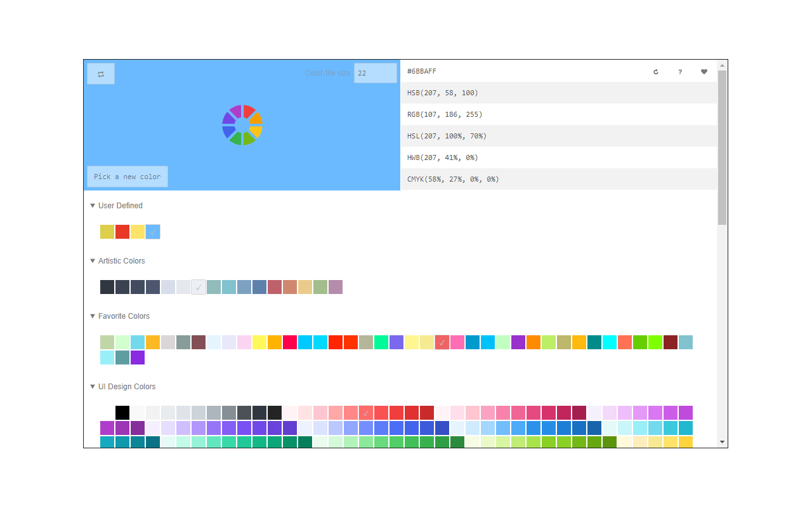Select the first dark slate swatch in Artistic Colors
The image size is (812, 508).
107,287
